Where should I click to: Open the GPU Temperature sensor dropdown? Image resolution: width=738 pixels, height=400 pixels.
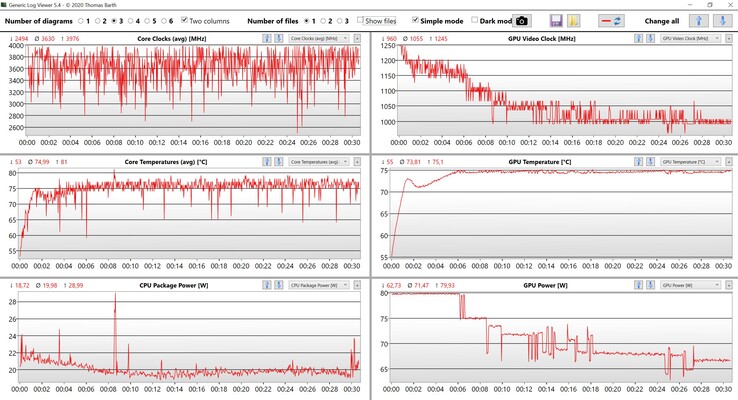tap(690, 161)
